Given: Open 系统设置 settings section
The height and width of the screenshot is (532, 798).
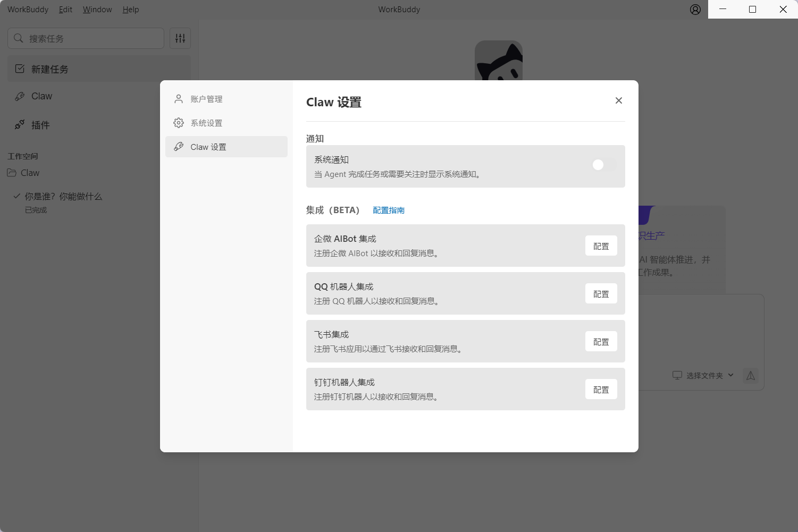Looking at the screenshot, I should (226, 123).
